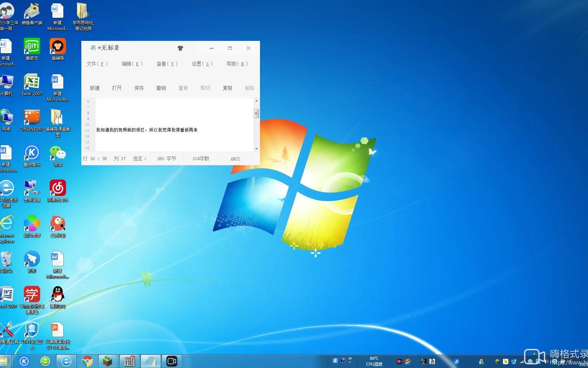This screenshot has width=588, height=368.
Task: Select the 学而思网校_笔记拍照 folder icon
Action: pos(83,16)
